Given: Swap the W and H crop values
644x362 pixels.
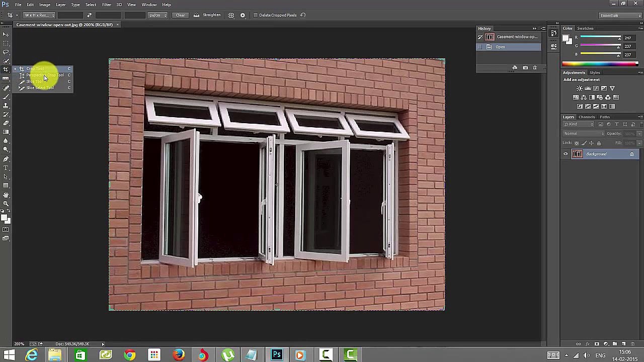Looking at the screenshot, I should coord(89,15).
